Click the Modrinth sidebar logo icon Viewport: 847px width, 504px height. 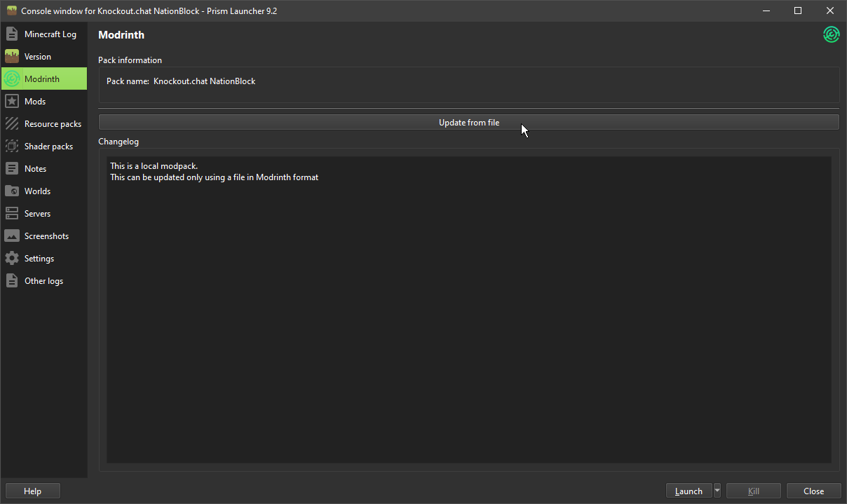(12, 79)
